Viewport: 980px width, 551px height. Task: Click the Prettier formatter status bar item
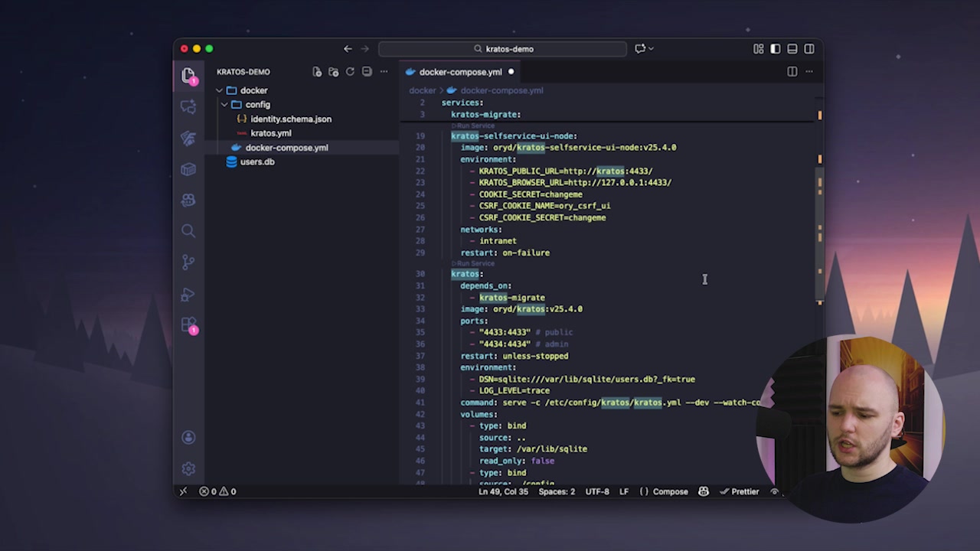point(739,491)
